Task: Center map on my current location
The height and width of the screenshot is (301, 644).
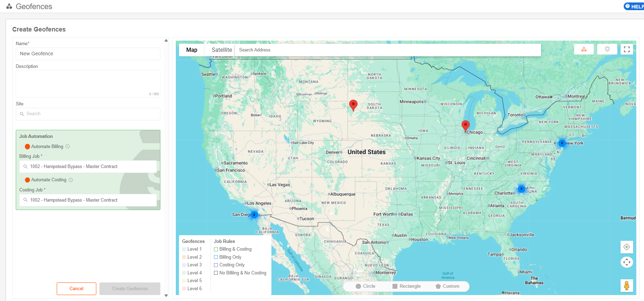Action: click(627, 247)
